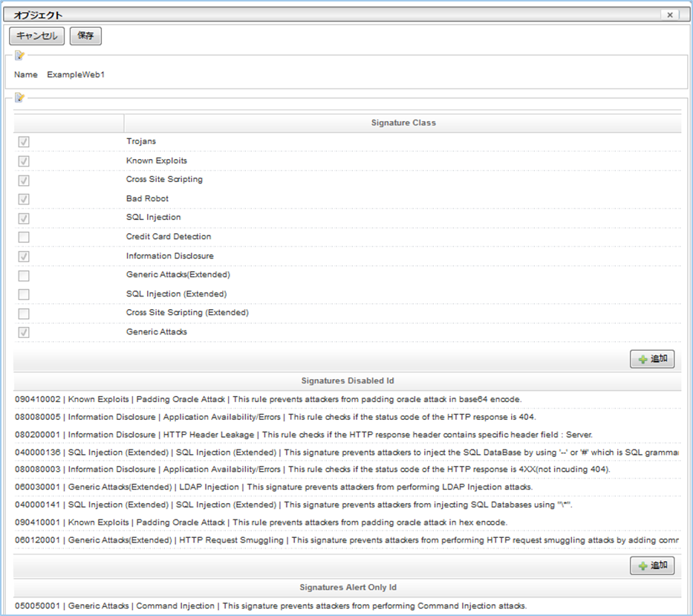Select the 060030001 LDAP Injection signature row
Screen dimensions: 693x616
tap(273, 487)
